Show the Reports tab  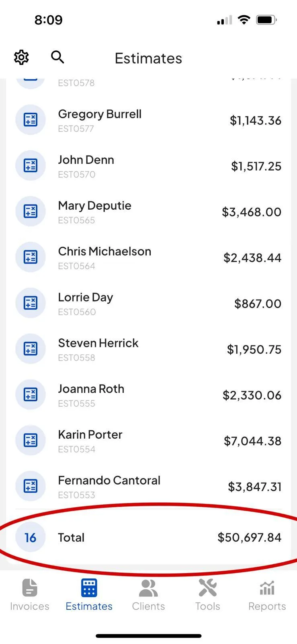(x=267, y=595)
